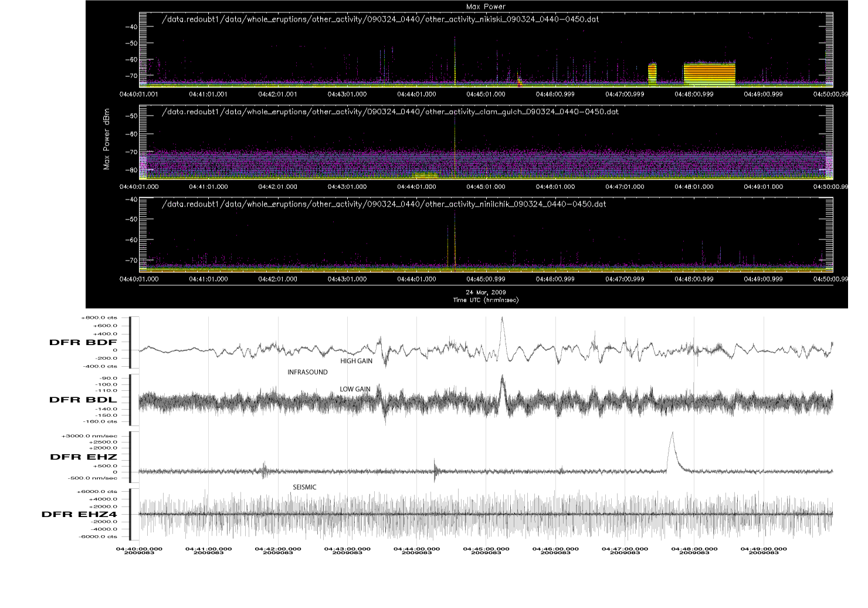Click the "DFR BDF" channel label
This screenshot has height=608, width=868.
tap(83, 343)
